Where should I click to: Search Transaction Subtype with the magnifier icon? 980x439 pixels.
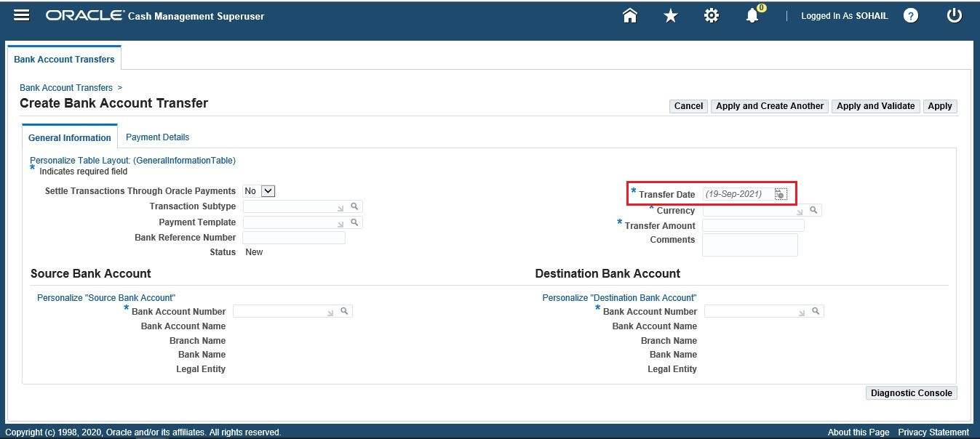pos(353,206)
